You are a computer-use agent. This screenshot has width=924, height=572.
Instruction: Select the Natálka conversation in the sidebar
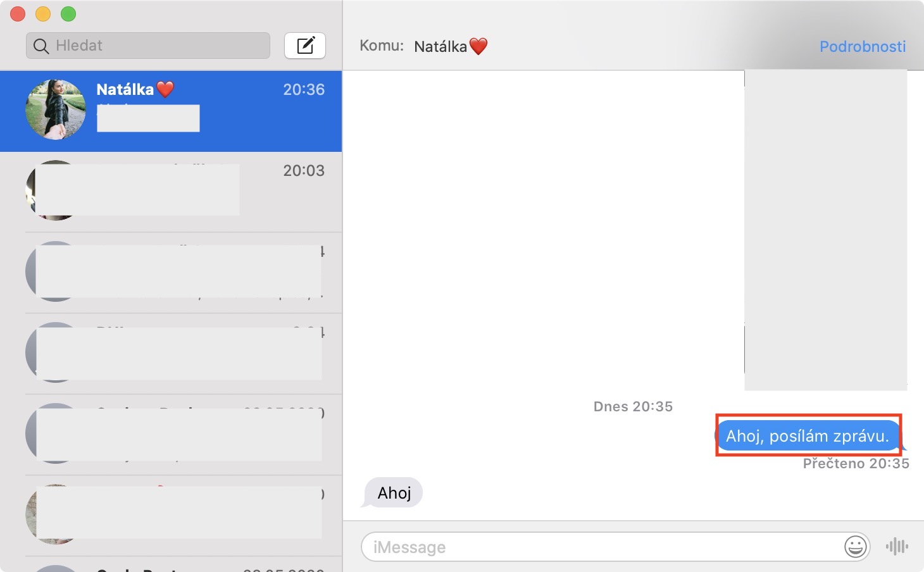coord(171,111)
